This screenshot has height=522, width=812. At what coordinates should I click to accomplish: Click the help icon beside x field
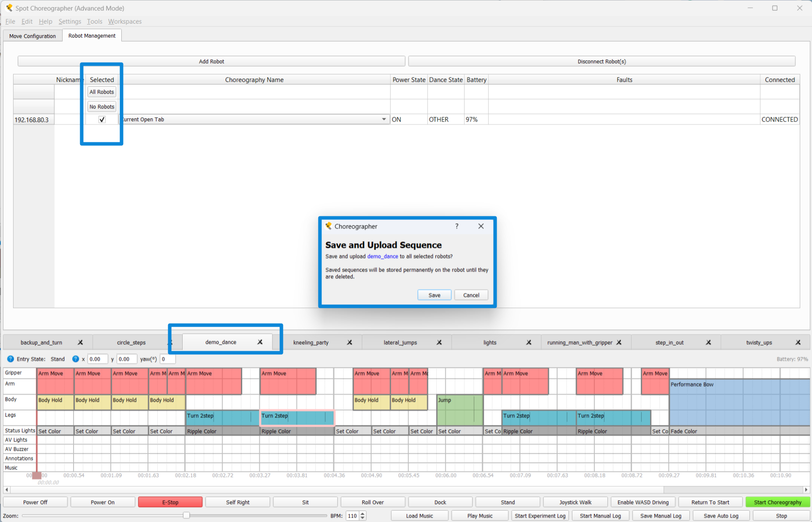pos(75,359)
